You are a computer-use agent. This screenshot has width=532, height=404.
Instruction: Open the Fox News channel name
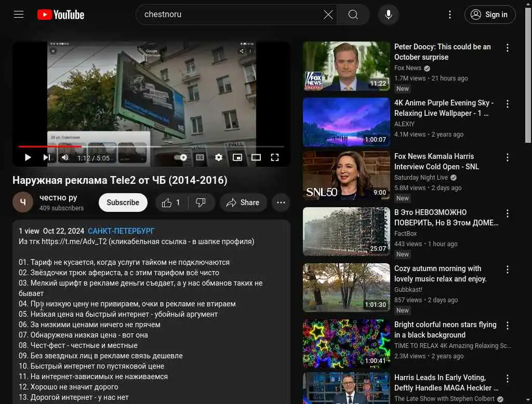tap(407, 68)
